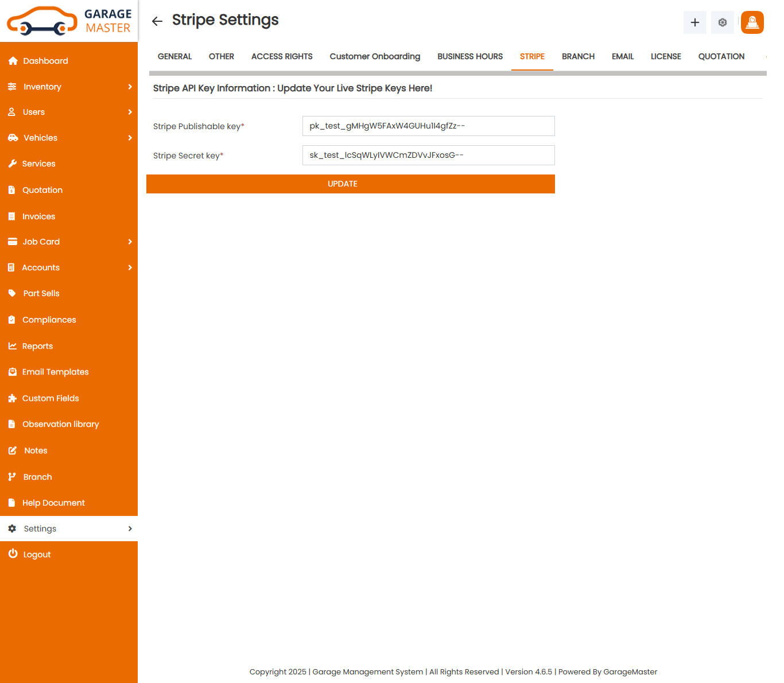Click the plus icon in top bar
The width and height of the screenshot is (784, 683).
[x=694, y=22]
